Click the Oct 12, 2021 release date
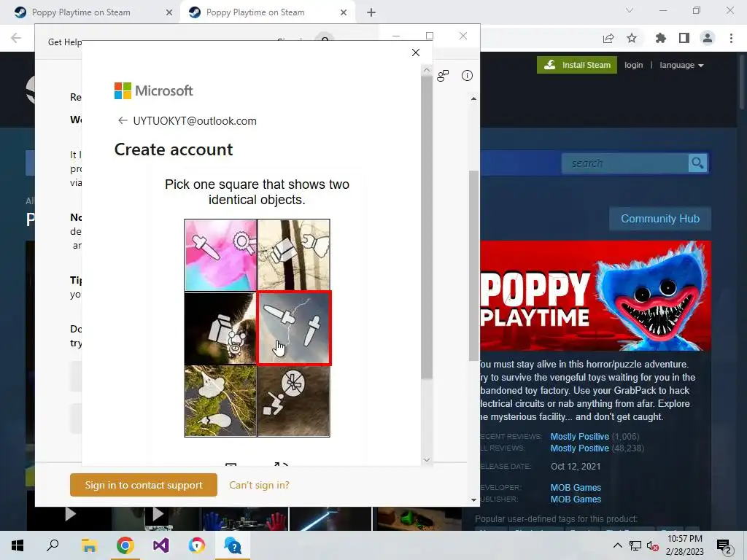This screenshot has width=747, height=560. click(x=576, y=467)
